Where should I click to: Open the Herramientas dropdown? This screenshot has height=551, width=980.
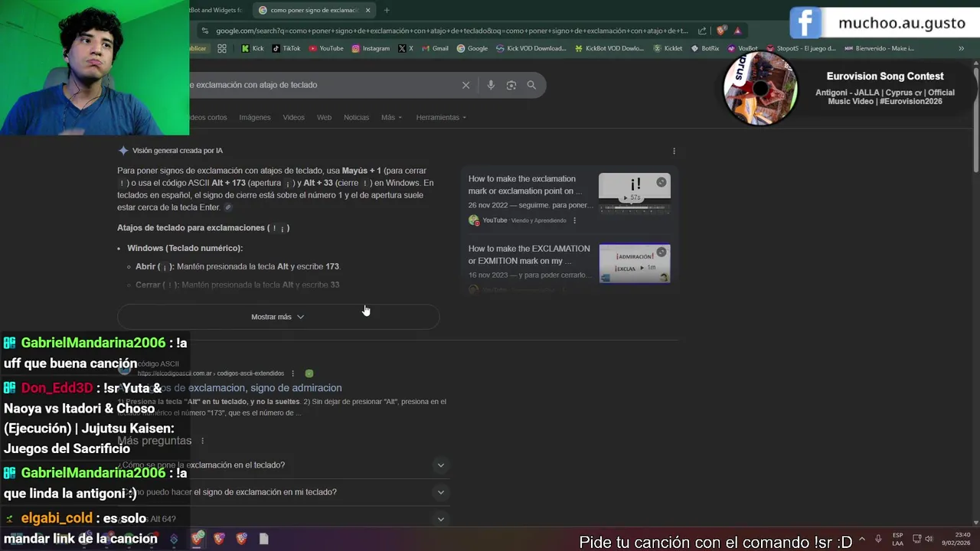(x=441, y=117)
